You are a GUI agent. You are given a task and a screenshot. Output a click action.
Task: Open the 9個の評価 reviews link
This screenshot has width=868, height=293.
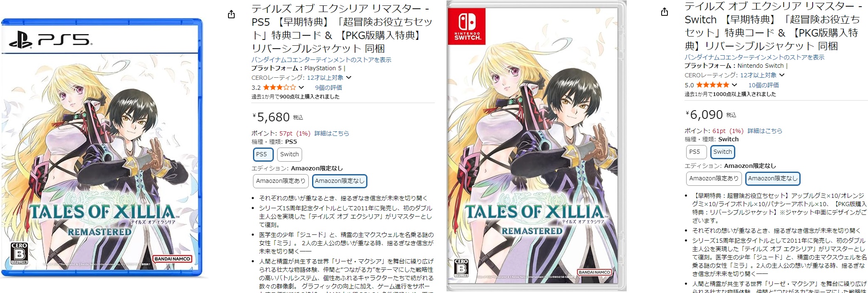coord(328,88)
